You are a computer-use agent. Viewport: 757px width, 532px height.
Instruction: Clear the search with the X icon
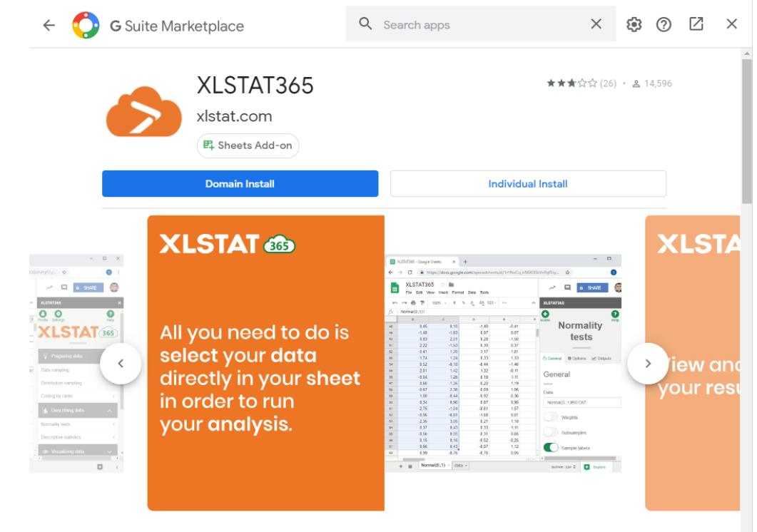(x=596, y=24)
